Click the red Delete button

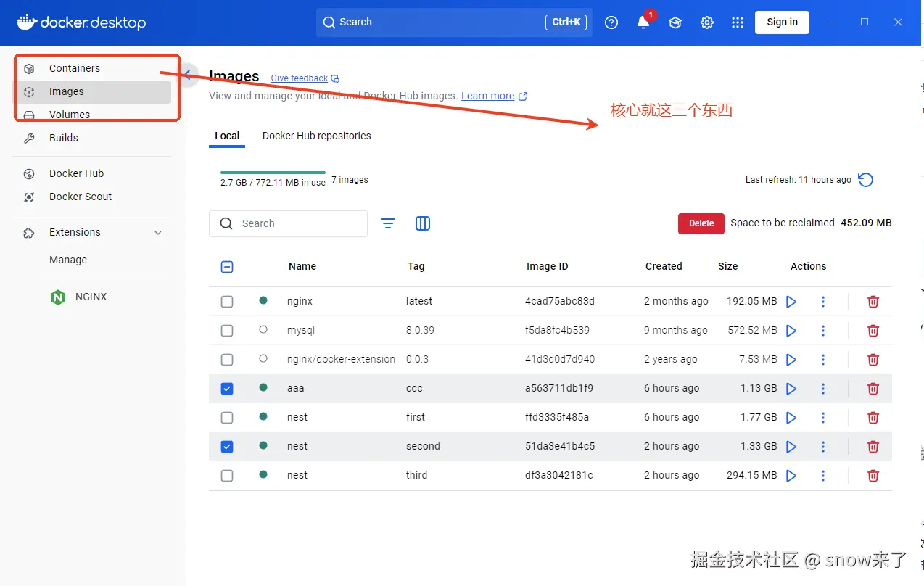click(x=701, y=223)
